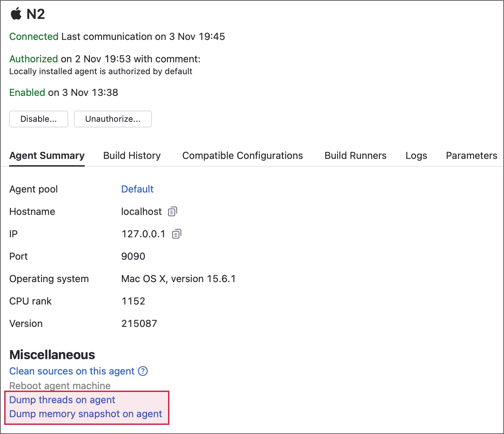The height and width of the screenshot is (434, 504).
Task: Open the Logs tab
Action: [416, 156]
